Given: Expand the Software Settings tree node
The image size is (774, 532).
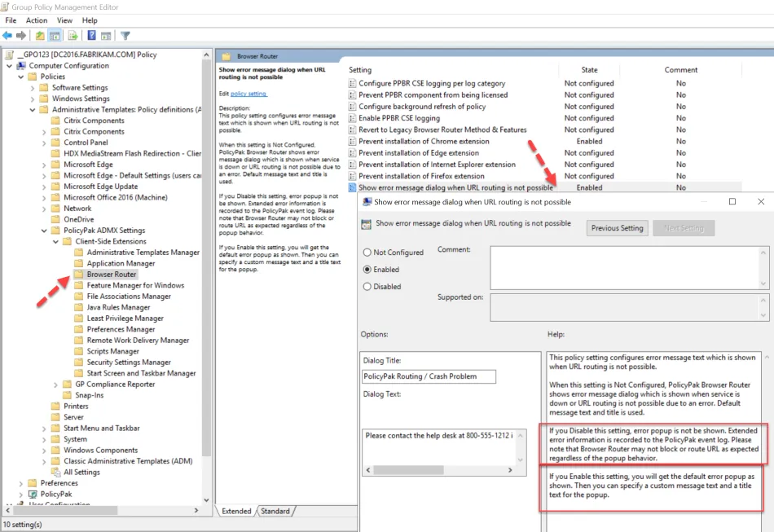Looking at the screenshot, I should pos(44,88).
